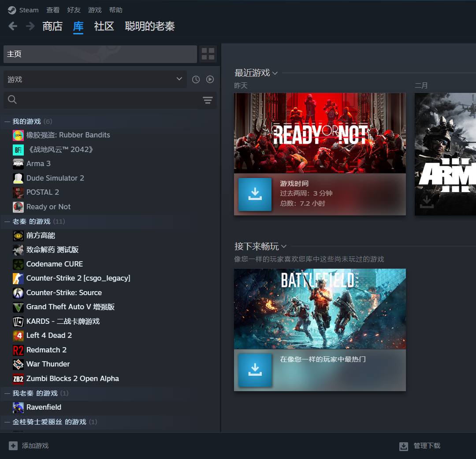Click the search magnifier icon

click(12, 100)
